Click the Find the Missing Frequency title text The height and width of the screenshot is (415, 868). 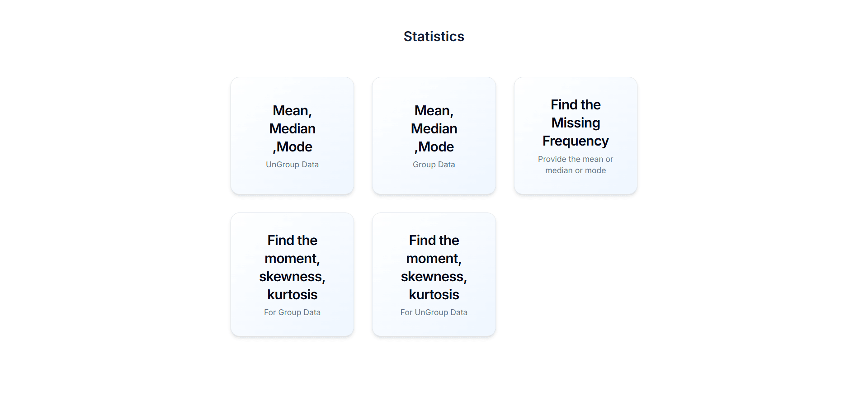[x=575, y=123]
